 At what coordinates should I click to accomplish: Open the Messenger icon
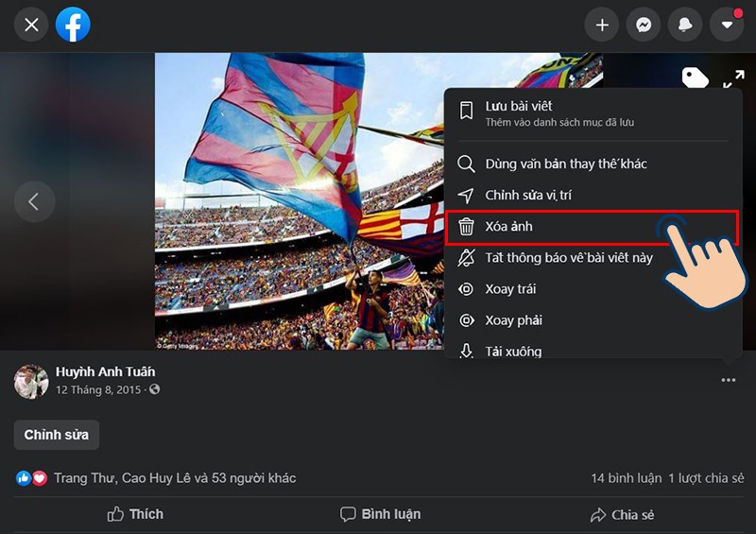pos(644,25)
